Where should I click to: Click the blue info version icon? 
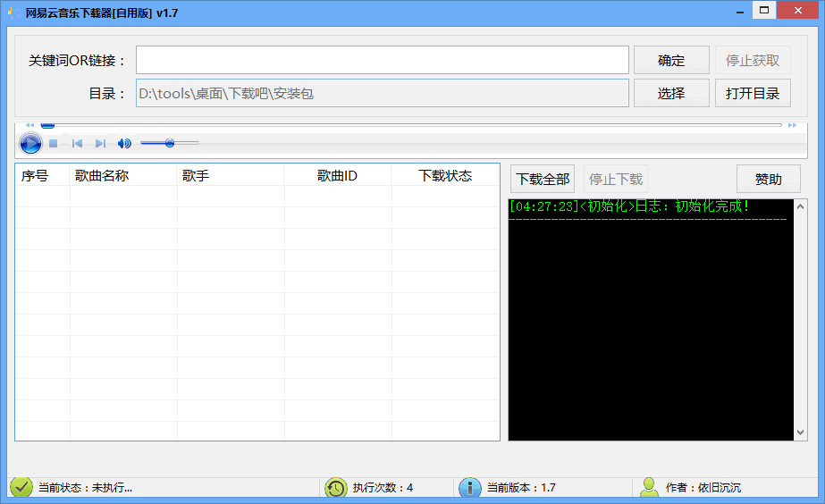coord(470,488)
